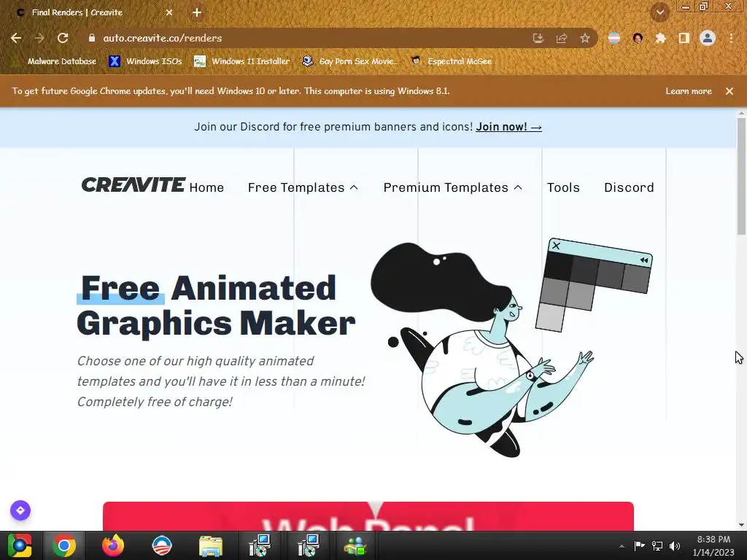Click the red Web Panel banner
This screenshot has height=560, width=747.
click(368, 516)
